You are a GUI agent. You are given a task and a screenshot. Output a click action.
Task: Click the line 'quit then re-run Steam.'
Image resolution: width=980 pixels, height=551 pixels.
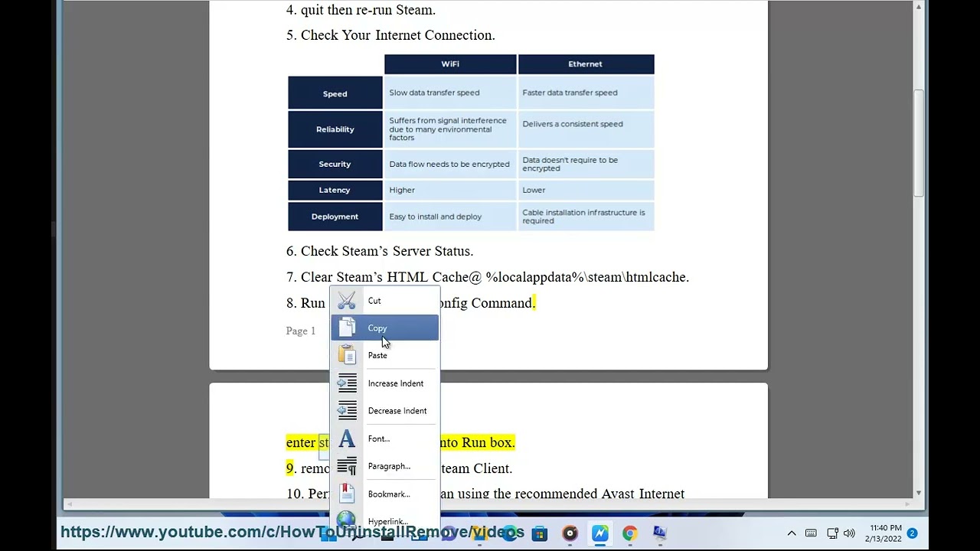(361, 10)
